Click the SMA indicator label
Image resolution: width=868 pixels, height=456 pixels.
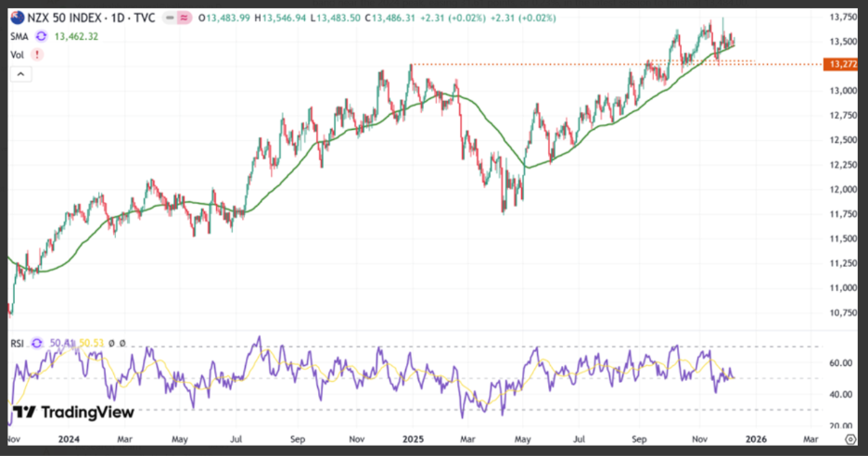click(x=19, y=36)
